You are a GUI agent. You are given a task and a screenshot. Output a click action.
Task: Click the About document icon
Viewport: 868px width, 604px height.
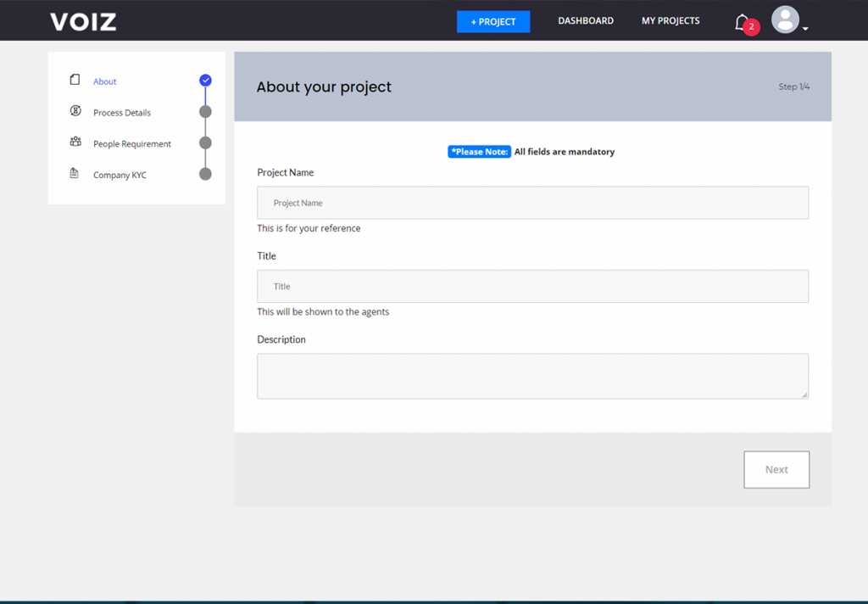pyautogui.click(x=75, y=80)
